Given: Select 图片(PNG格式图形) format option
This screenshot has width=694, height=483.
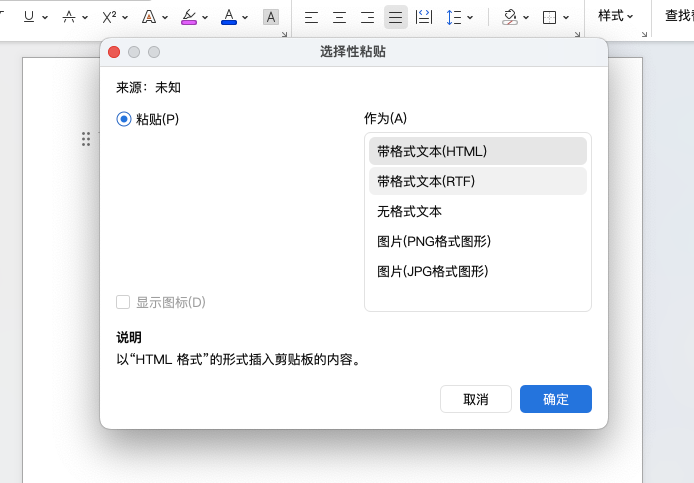Looking at the screenshot, I should (x=478, y=241).
